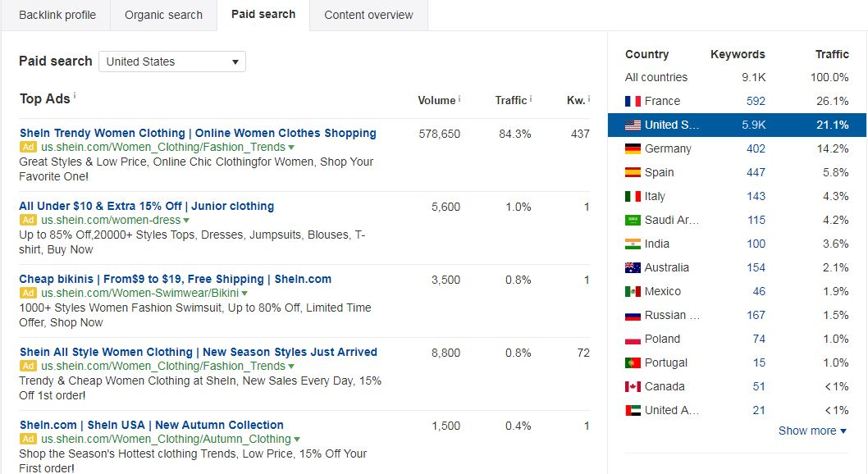
Task: Click the Canada flag icon
Action: [x=633, y=386]
